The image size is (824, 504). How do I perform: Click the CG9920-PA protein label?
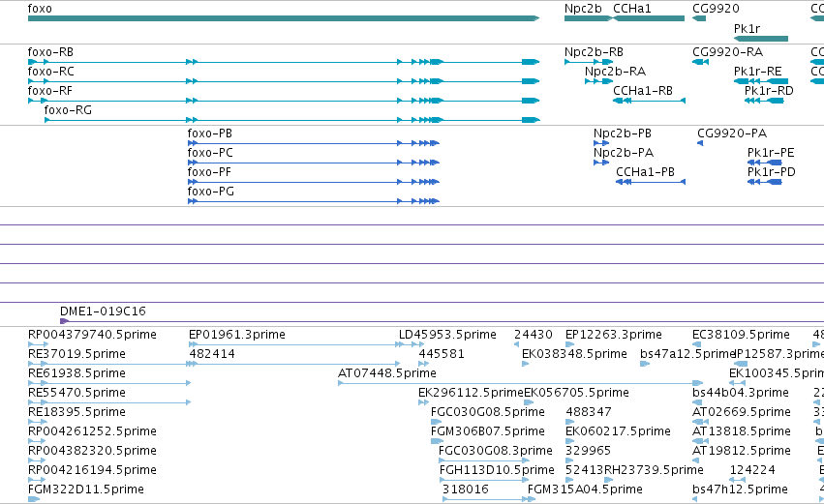[732, 133]
